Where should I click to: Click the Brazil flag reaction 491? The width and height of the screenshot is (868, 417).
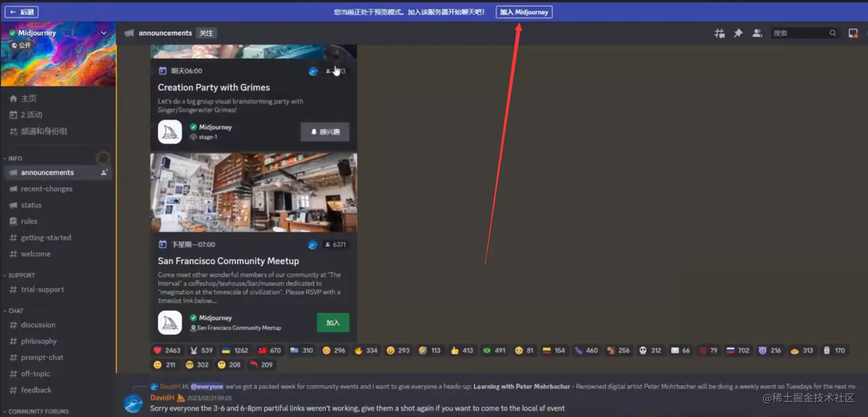494,350
